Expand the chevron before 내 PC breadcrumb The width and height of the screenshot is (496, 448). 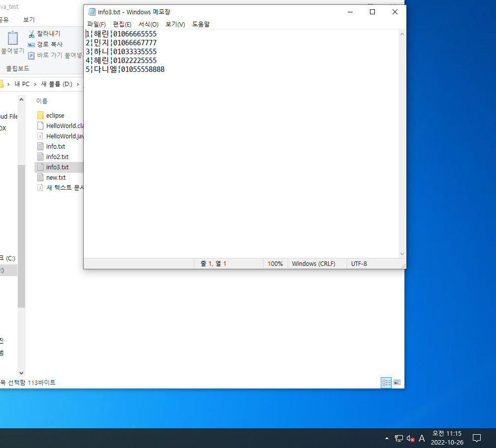(x=8, y=84)
